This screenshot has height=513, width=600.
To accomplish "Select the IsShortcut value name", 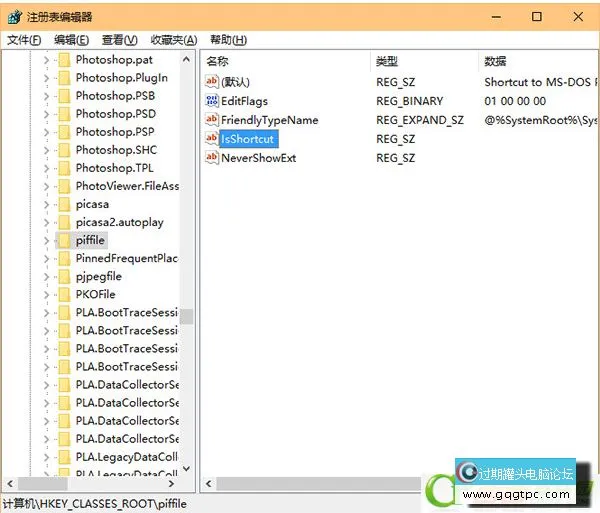I will (248, 139).
